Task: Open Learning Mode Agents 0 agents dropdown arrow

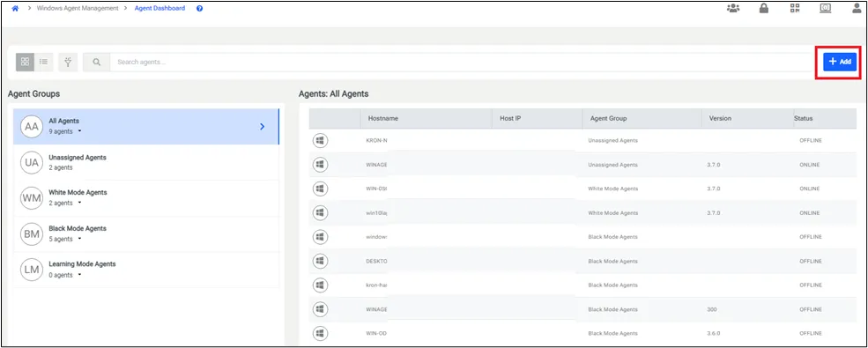Action: pyautogui.click(x=79, y=275)
